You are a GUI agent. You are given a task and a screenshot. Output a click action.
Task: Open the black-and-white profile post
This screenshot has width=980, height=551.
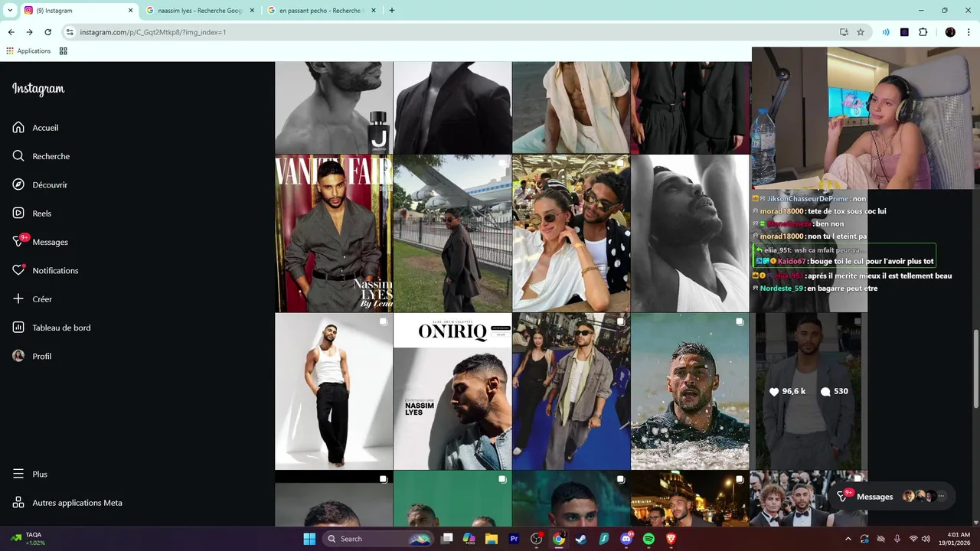tap(690, 233)
